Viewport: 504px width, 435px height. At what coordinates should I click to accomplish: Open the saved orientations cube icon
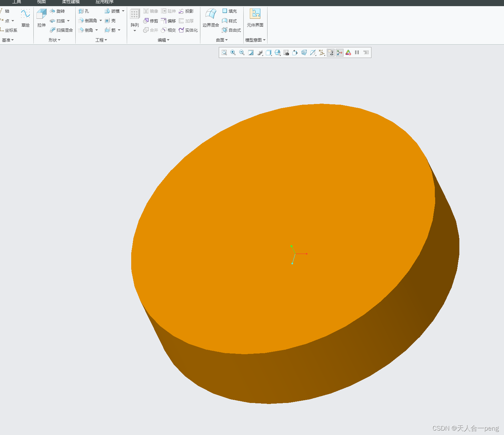tap(269, 52)
